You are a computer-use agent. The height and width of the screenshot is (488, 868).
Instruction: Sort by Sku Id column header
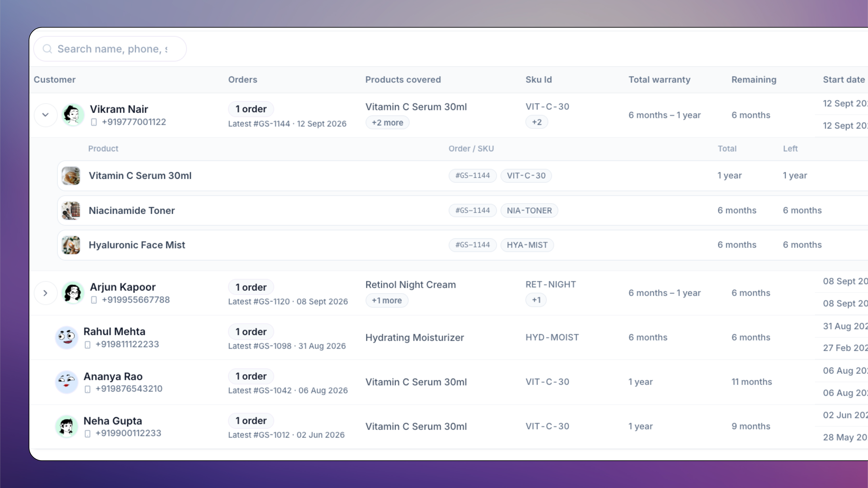click(538, 80)
